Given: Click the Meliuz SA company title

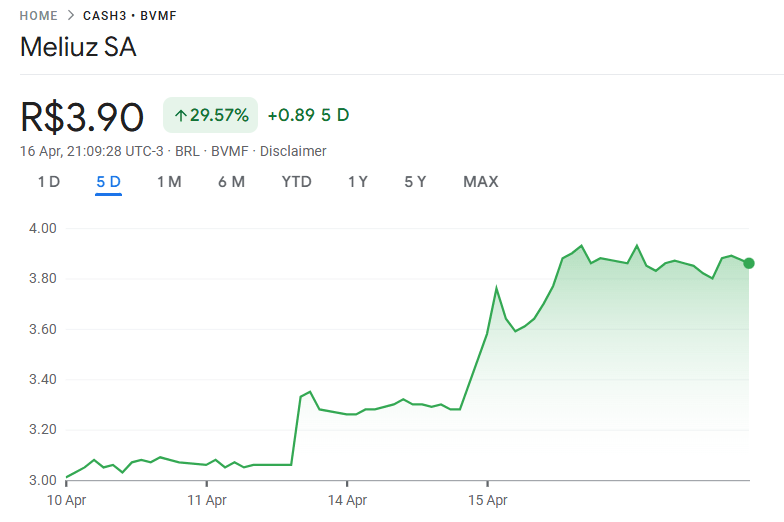Looking at the screenshot, I should point(78,47).
